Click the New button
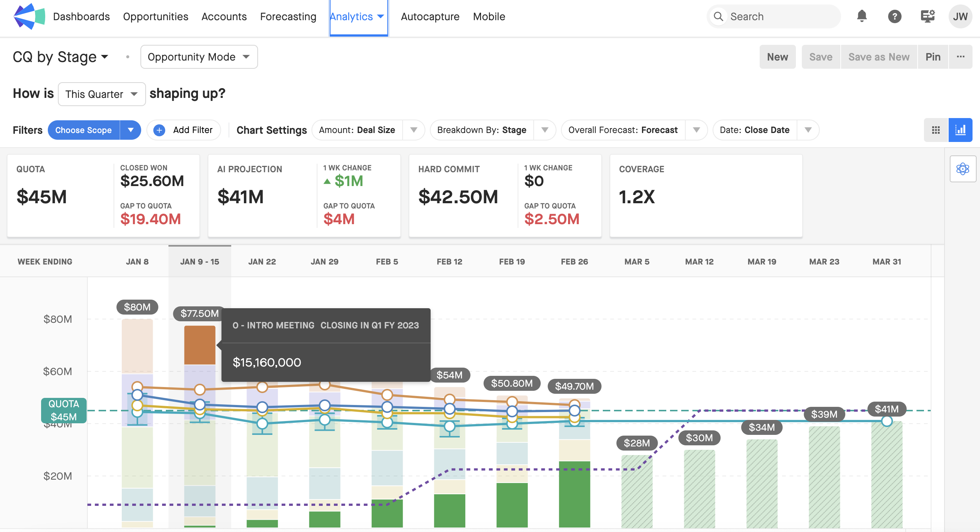Viewport: 980px width, 532px height. point(777,57)
